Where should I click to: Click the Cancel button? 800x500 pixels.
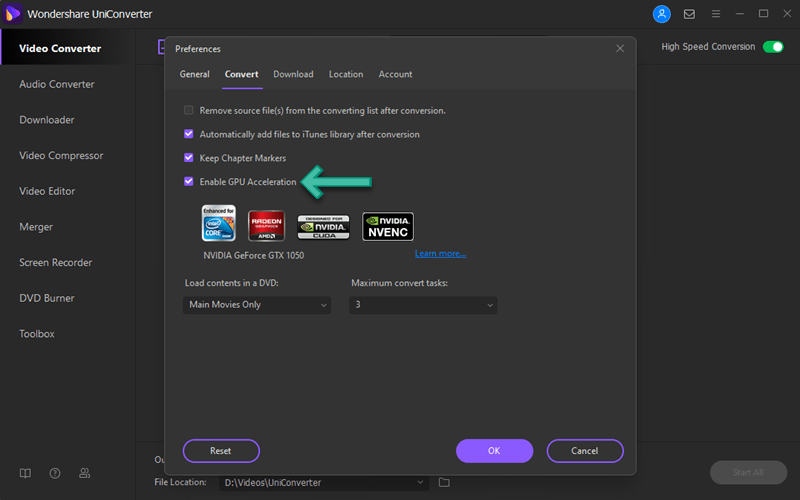pyautogui.click(x=585, y=451)
